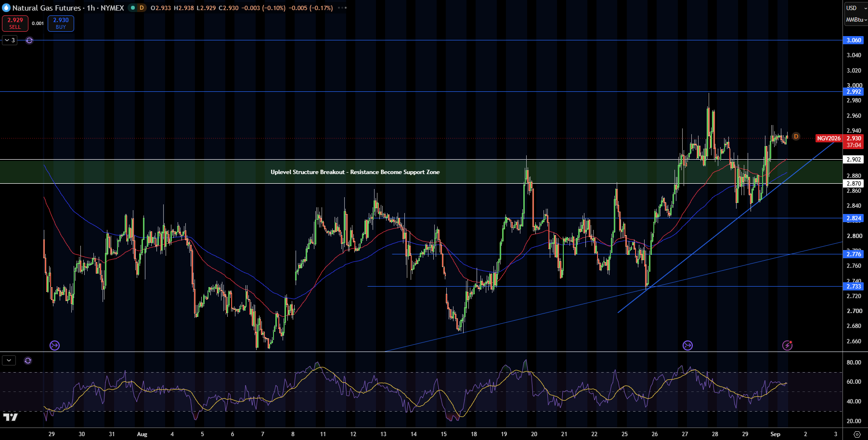The width and height of the screenshot is (868, 440).
Task: Click the orange D marker beside last candle
Action: (796, 137)
